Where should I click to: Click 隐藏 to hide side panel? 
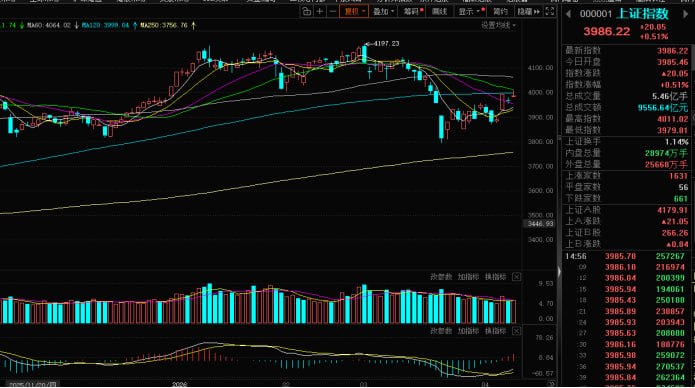(528, 12)
